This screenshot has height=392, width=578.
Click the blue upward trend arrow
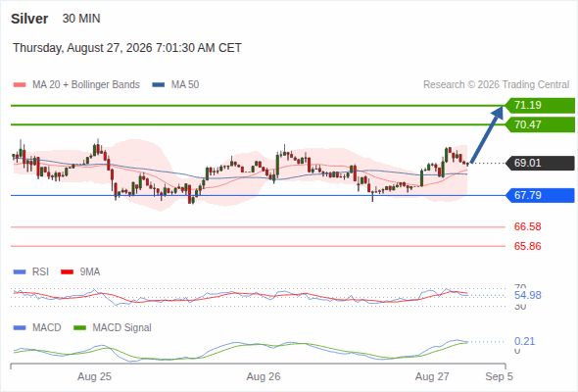click(487, 134)
